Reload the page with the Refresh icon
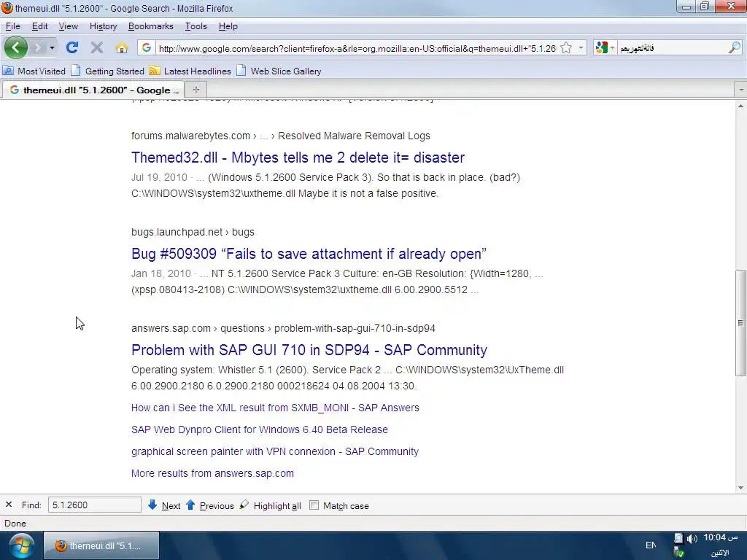This screenshot has width=747, height=560. tap(72, 47)
